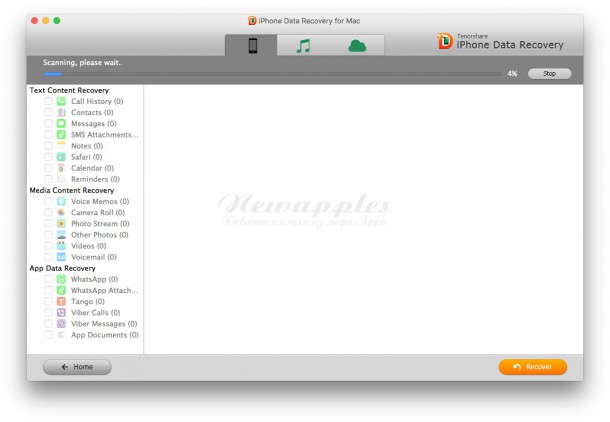
Task: Click the orange Recover button
Action: [533, 367]
